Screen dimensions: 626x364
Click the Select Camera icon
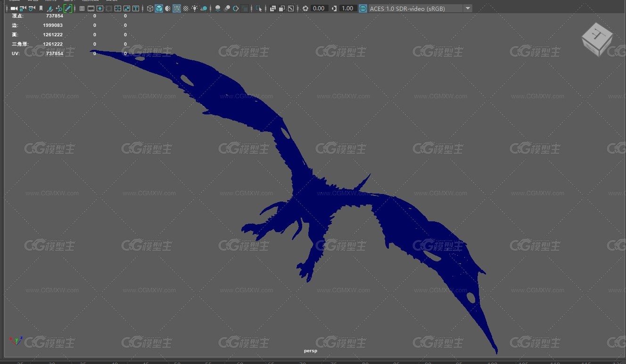[14, 8]
